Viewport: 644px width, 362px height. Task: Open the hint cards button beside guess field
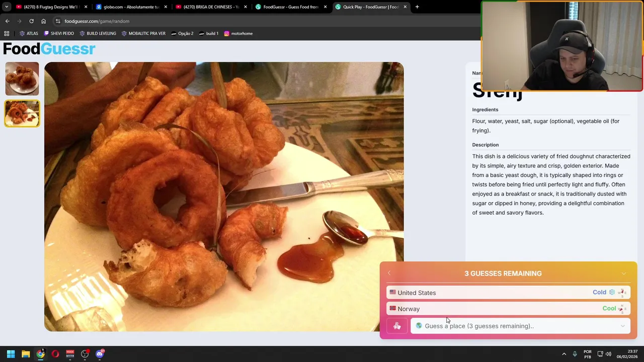397,326
